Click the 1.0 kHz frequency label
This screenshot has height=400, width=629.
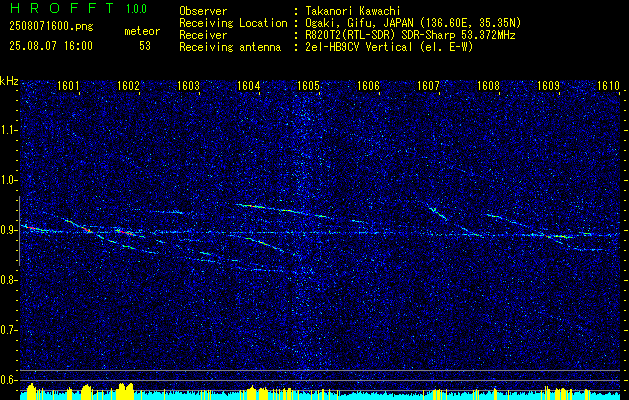tap(9, 180)
